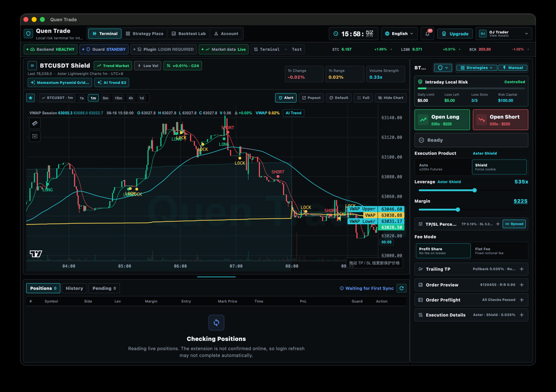Adjust the Leverage slider handle
This screenshot has height=392, width=556.
coord(475,190)
